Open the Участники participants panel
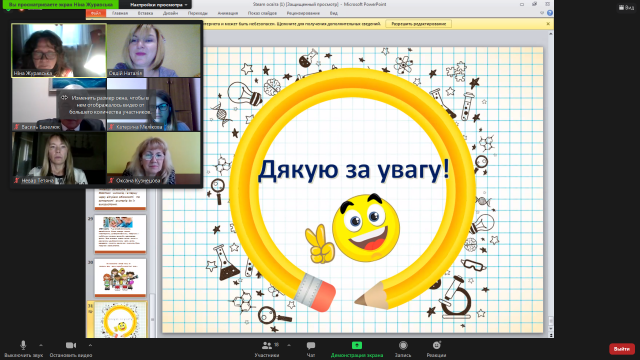640x360 pixels. pos(267,349)
